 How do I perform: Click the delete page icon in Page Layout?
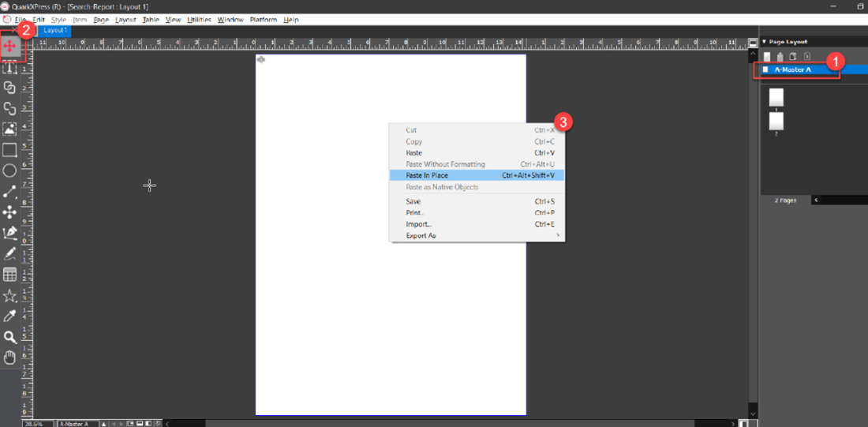(806, 57)
